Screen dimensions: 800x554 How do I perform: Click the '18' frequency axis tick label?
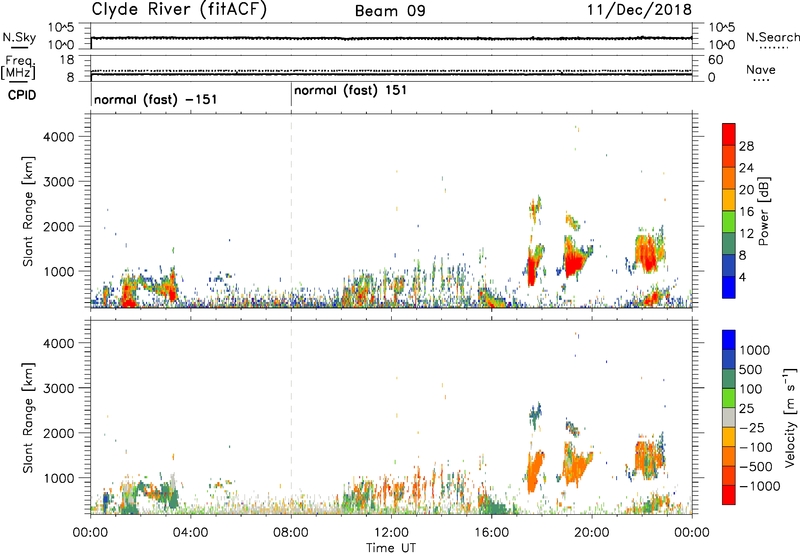coord(67,60)
